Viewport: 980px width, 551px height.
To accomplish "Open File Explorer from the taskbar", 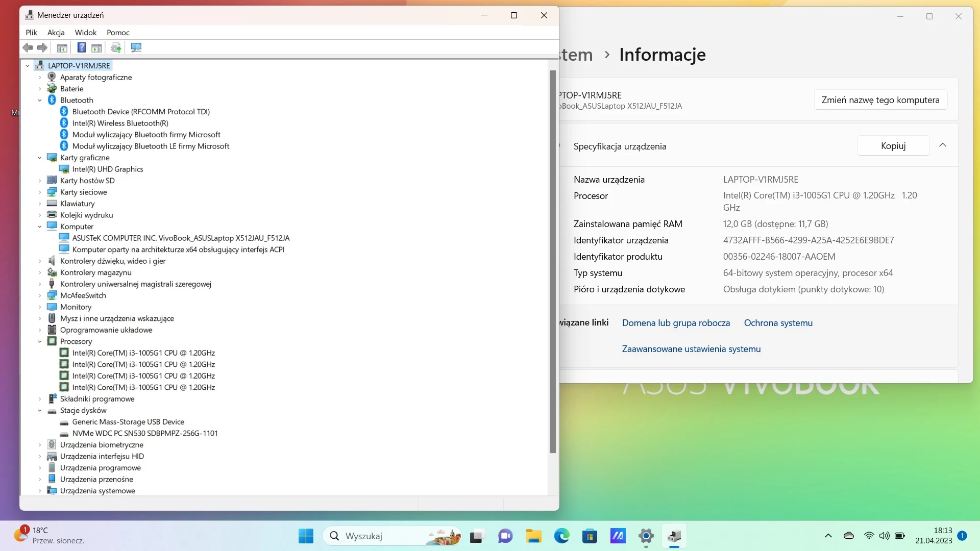I will click(x=534, y=536).
